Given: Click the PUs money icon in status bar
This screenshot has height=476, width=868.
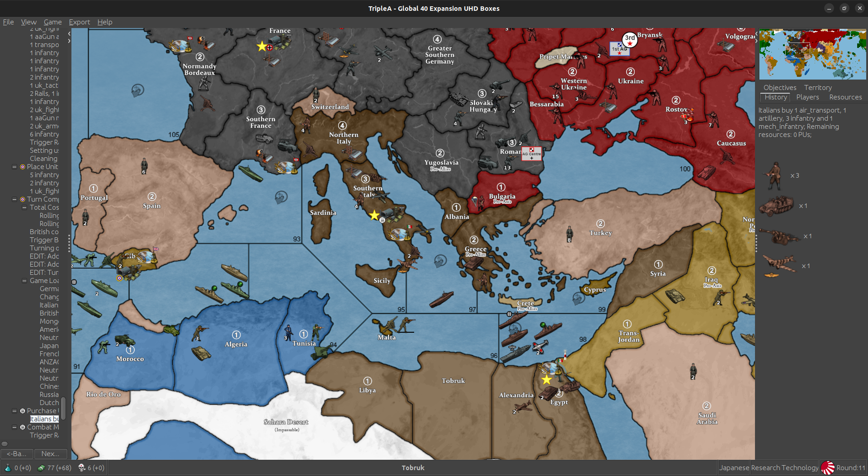Looking at the screenshot, I should click(x=41, y=468).
